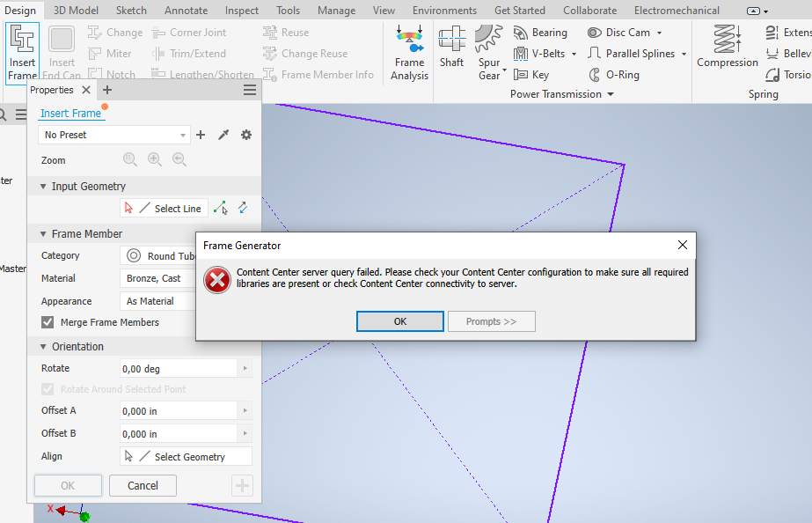This screenshot has width=812, height=523.
Task: Toggle Rotate Around Selected Point checkbox
Action: point(48,389)
